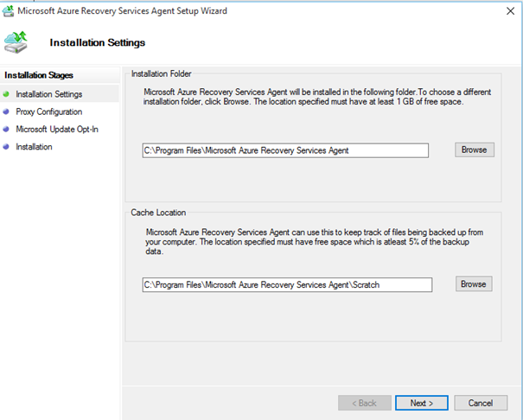Browse for a cache location folder

[474, 284]
